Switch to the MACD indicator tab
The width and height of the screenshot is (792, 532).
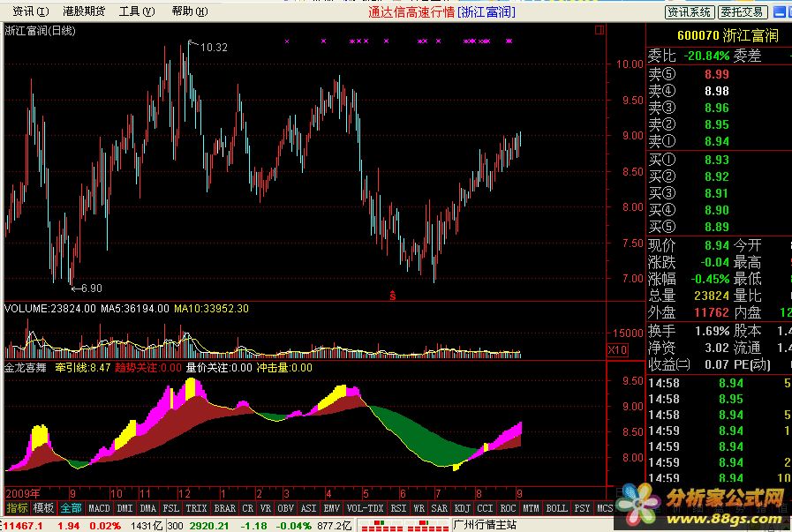(x=99, y=508)
